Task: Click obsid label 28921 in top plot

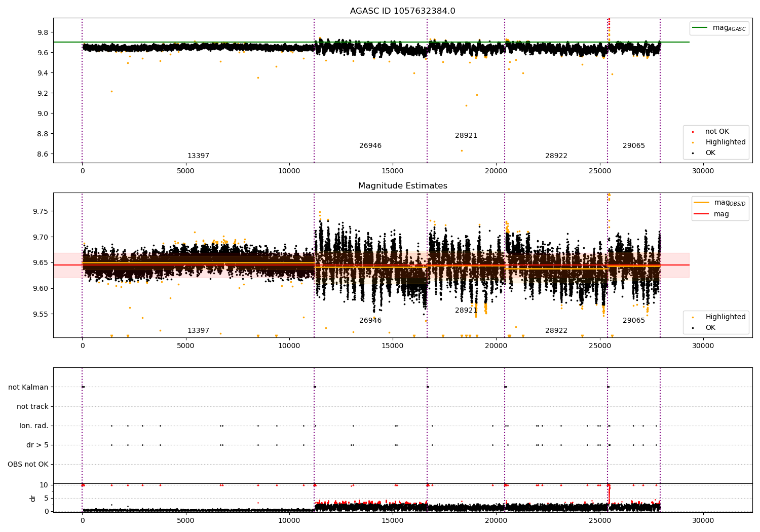Action: 466,135
